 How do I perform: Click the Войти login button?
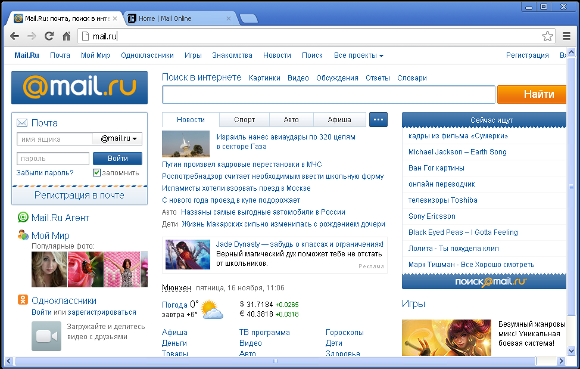[x=117, y=158]
